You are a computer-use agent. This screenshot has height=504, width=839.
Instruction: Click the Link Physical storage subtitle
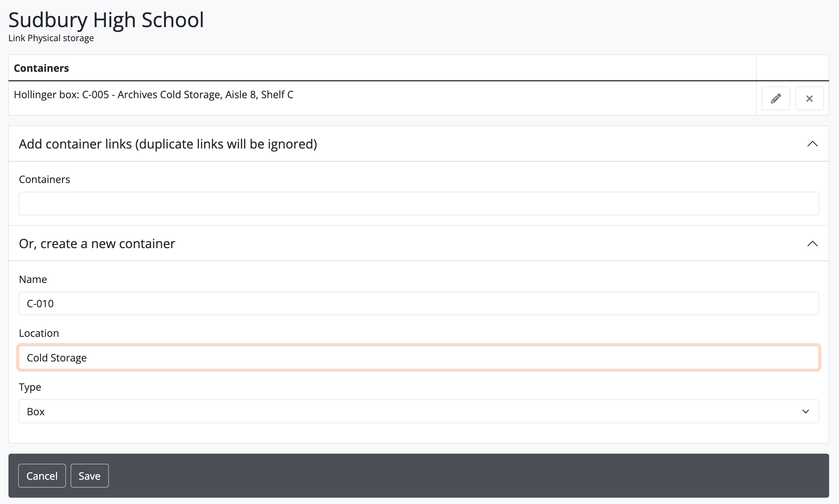(51, 38)
